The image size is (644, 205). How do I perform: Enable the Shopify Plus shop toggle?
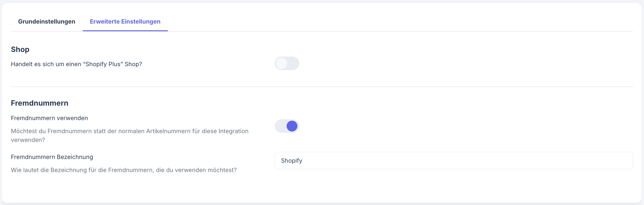point(287,63)
